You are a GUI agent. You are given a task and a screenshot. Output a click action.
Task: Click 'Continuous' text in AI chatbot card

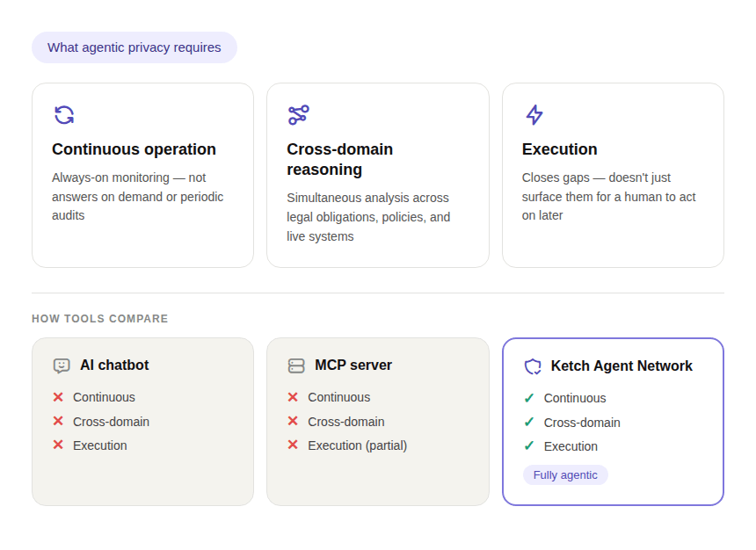point(104,397)
